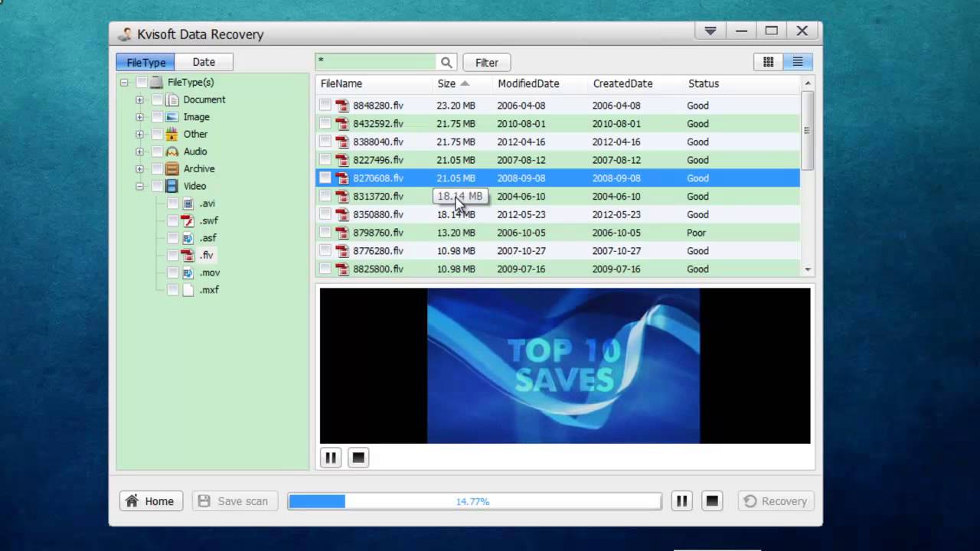Stop the video preview playback
The height and width of the screenshot is (551, 980).
pyautogui.click(x=358, y=458)
